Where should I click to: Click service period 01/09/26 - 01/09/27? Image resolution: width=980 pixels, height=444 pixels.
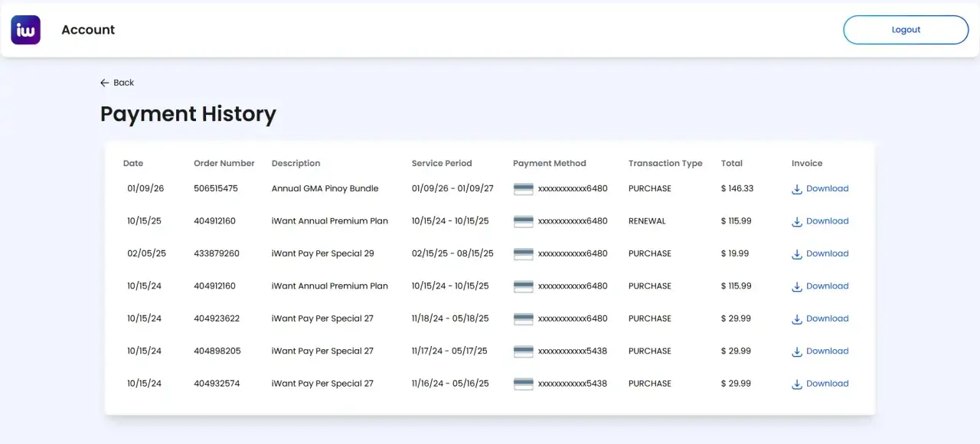[452, 188]
